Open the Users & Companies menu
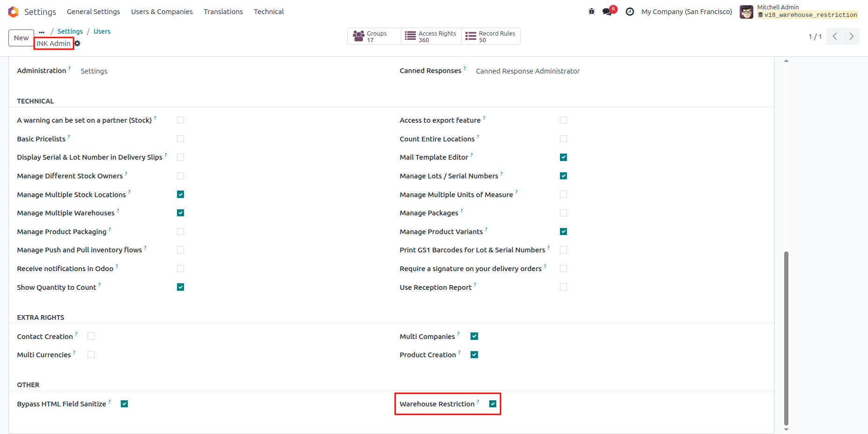 coord(162,12)
